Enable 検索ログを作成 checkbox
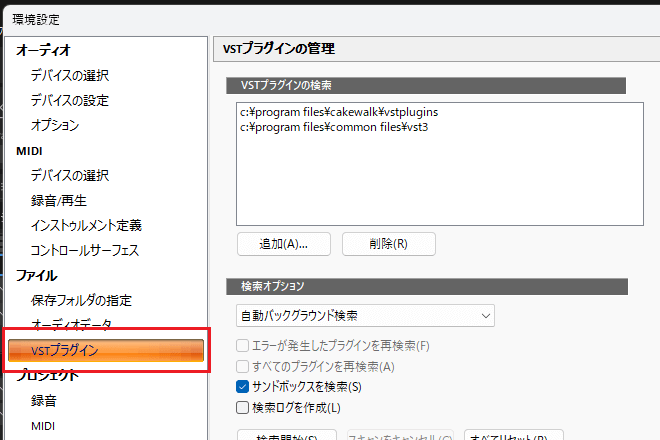 coord(241,407)
